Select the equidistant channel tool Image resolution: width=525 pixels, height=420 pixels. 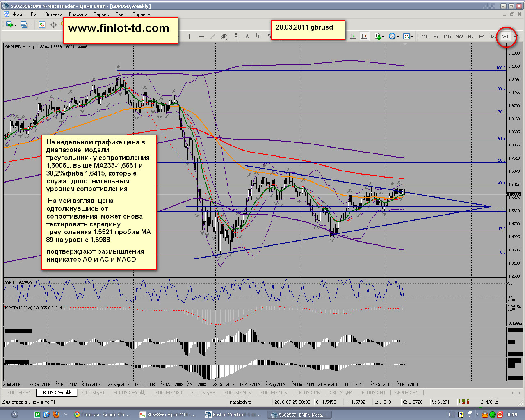tap(224, 36)
